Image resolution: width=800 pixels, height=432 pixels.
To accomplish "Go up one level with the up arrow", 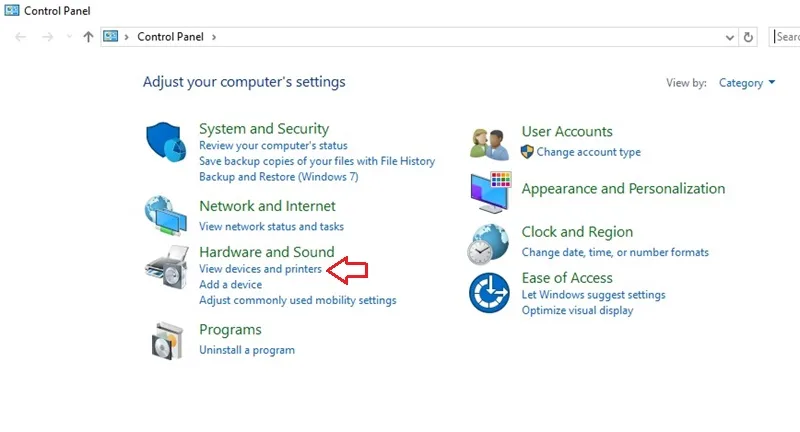I will 88,37.
